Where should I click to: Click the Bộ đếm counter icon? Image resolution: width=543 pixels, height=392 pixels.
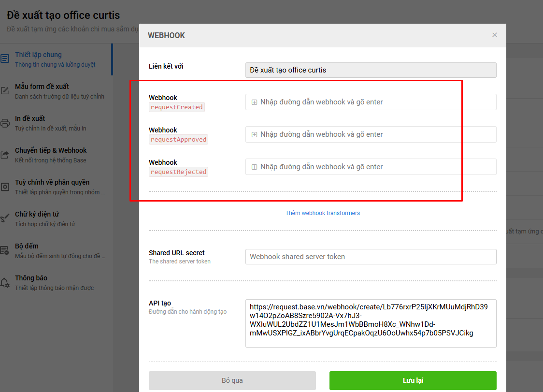(x=5, y=250)
